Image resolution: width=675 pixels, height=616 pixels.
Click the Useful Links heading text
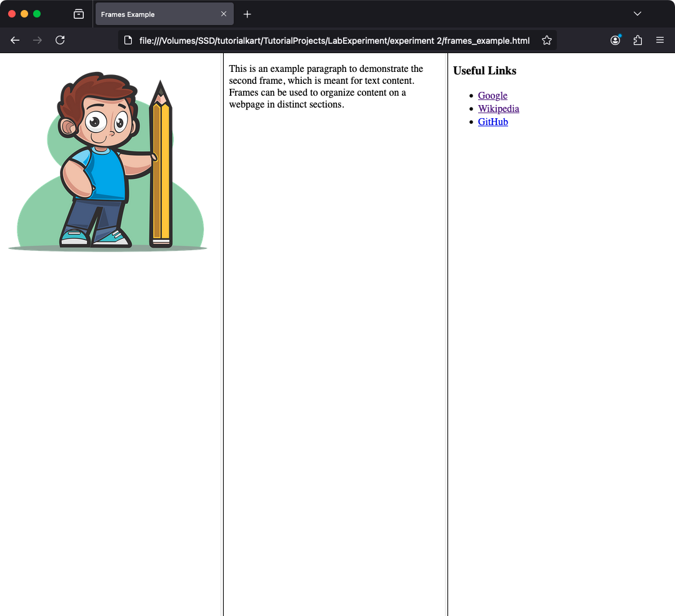(485, 71)
